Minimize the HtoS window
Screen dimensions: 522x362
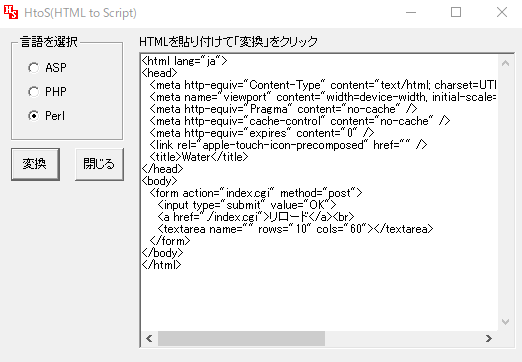pos(411,13)
